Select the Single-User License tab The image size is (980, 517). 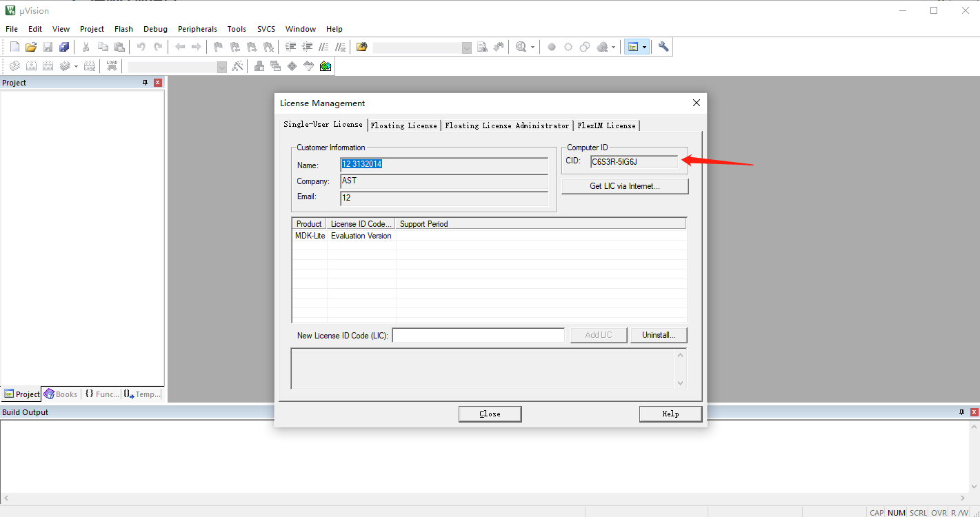pos(323,124)
